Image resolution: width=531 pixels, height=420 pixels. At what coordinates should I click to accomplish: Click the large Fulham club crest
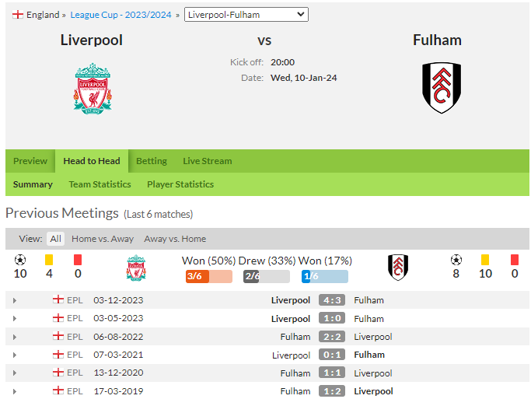pos(442,88)
